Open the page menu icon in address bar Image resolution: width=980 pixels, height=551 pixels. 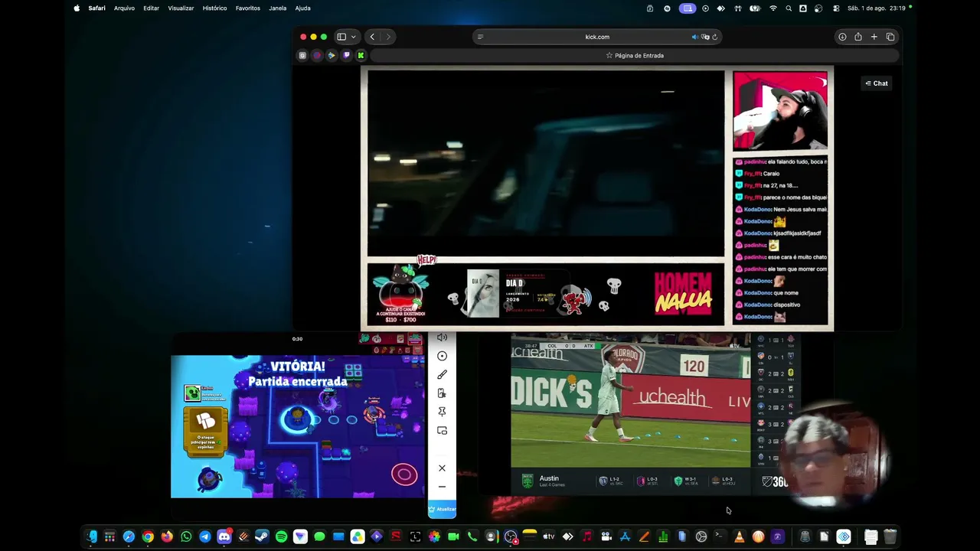tap(480, 37)
